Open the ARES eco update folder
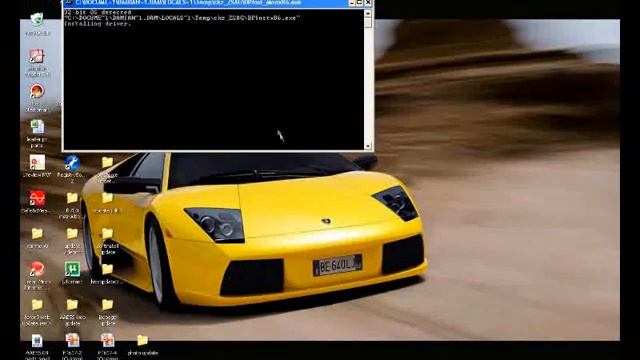The height and width of the screenshot is (360, 640). click(72, 304)
